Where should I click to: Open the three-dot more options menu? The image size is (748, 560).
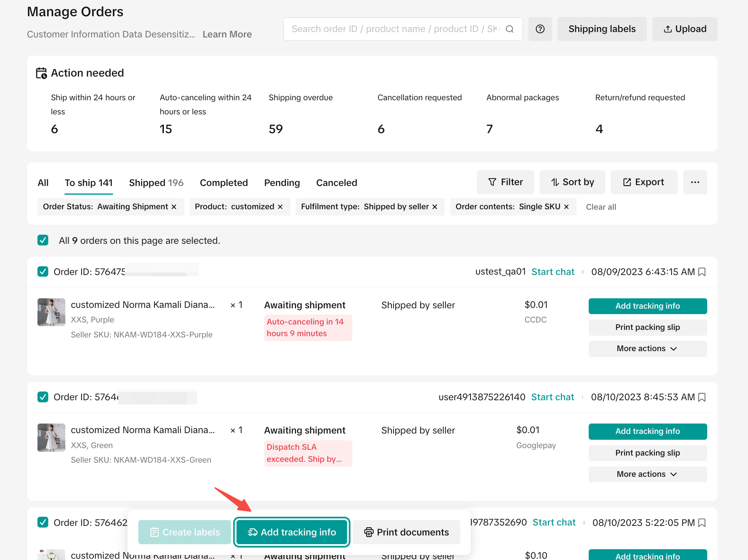coord(695,182)
